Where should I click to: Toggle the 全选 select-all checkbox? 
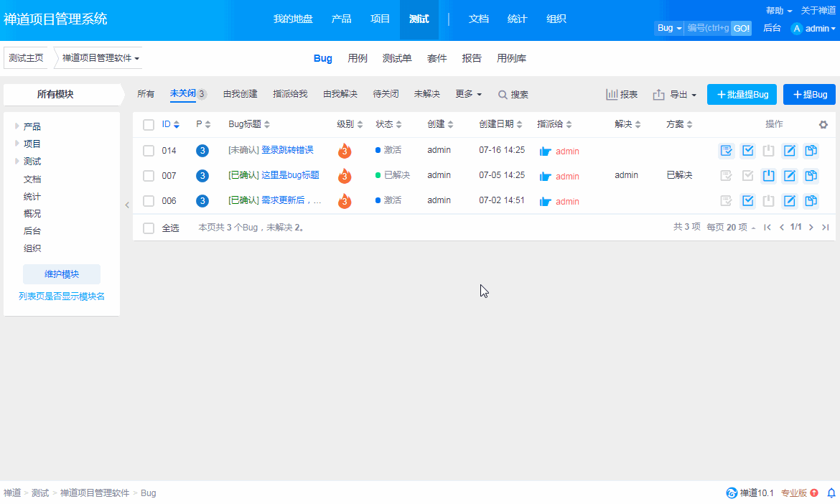coord(149,228)
